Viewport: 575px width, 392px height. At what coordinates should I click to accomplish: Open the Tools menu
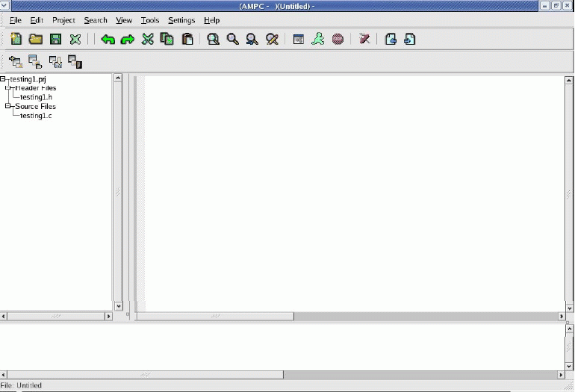click(x=150, y=20)
